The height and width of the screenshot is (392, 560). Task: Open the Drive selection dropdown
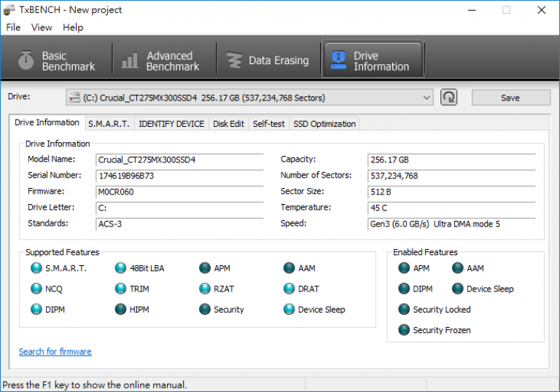tap(249, 98)
